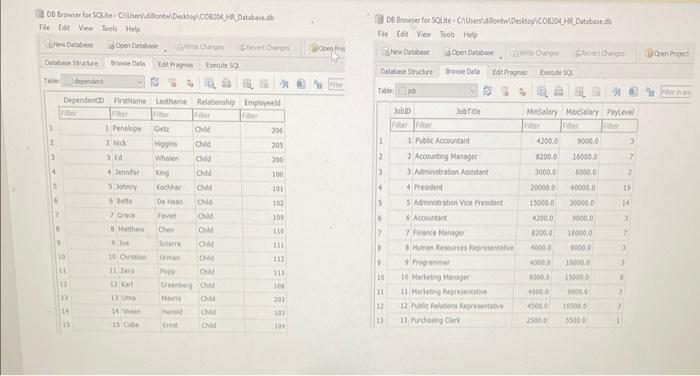700x376 pixels.
Task: Select the Penelope cell in dependent table
Action: click(130, 128)
